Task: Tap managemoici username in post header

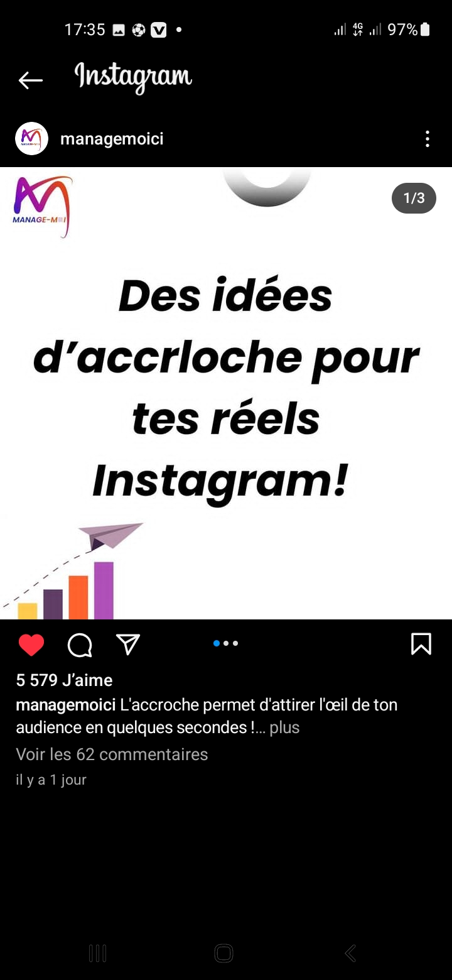Action: [112, 139]
